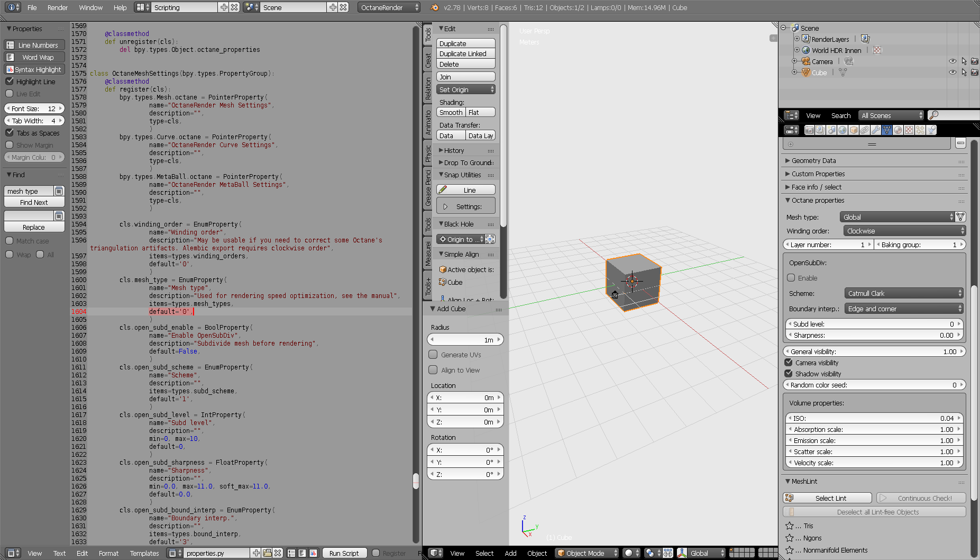The height and width of the screenshot is (560, 980).
Task: Unlink the properties.py text block (X icon)
Action: [278, 553]
